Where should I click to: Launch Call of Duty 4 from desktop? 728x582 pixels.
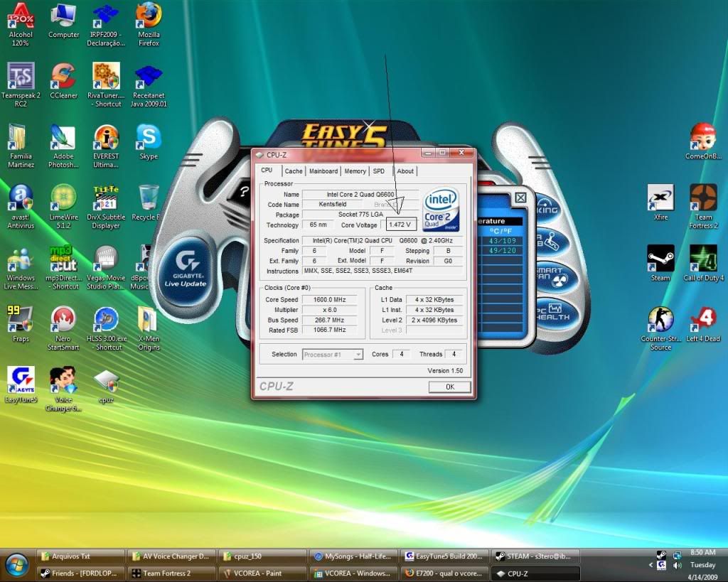703,264
